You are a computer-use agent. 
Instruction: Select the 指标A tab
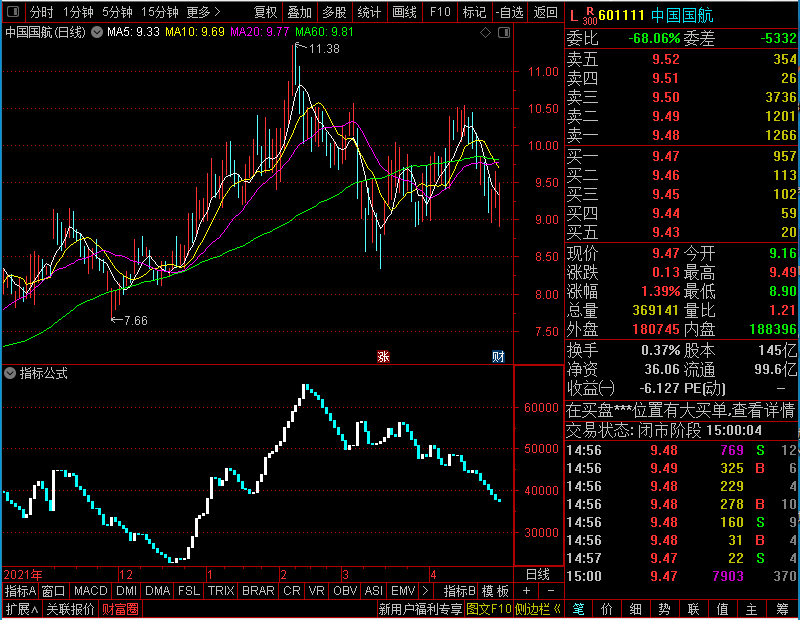tap(20, 591)
